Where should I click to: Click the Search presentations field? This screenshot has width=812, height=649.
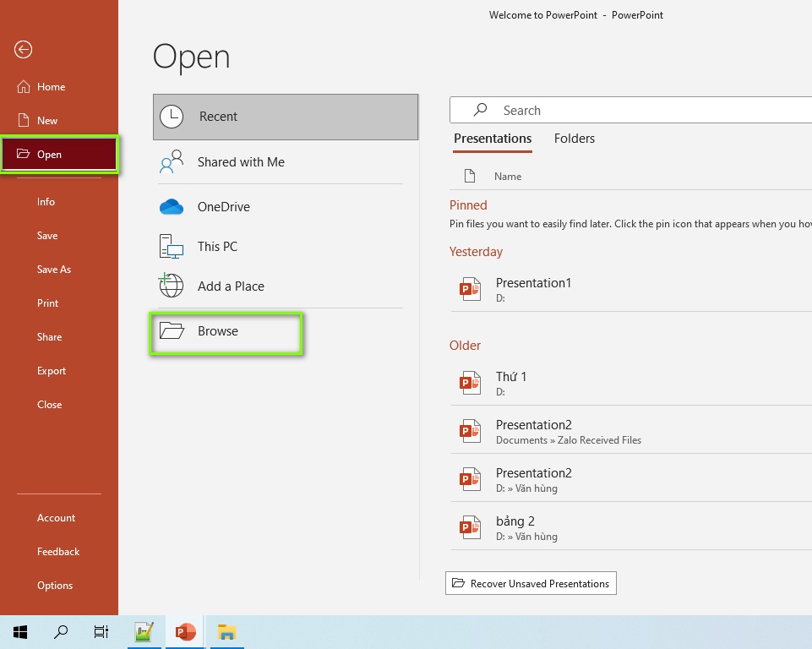pyautogui.click(x=630, y=111)
